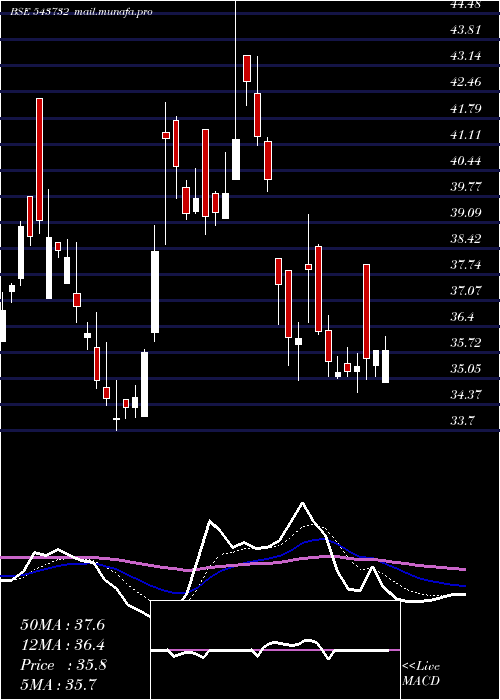
Task: Click the BSE 543732 ticker label
Action: (x=40, y=12)
